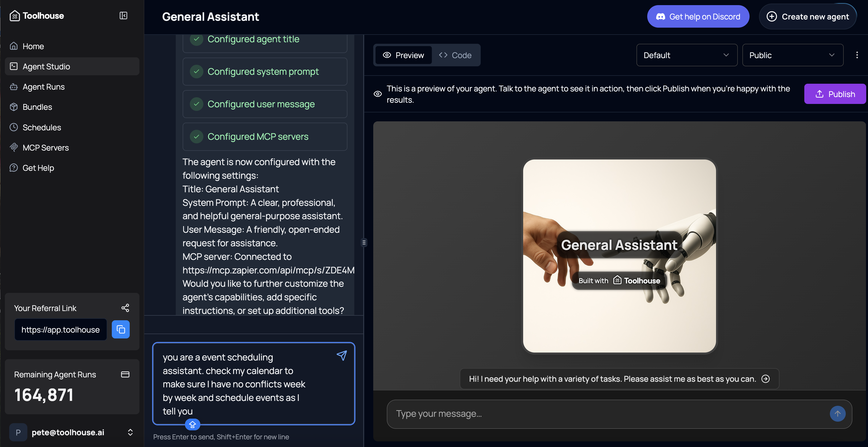
Task: Collapse the sidebar with the panel icon
Action: 123,16
